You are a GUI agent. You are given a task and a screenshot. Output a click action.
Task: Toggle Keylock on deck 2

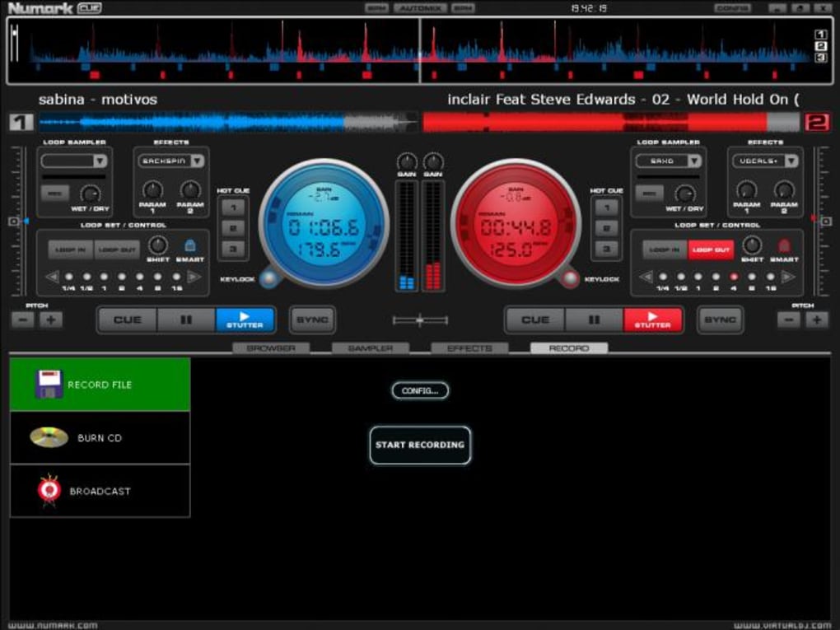tap(570, 278)
